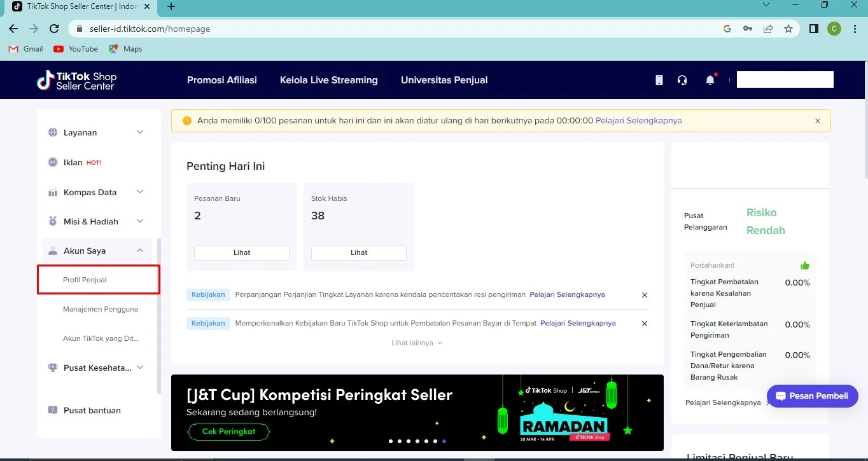Expand the Kompas Data chevron

140,192
